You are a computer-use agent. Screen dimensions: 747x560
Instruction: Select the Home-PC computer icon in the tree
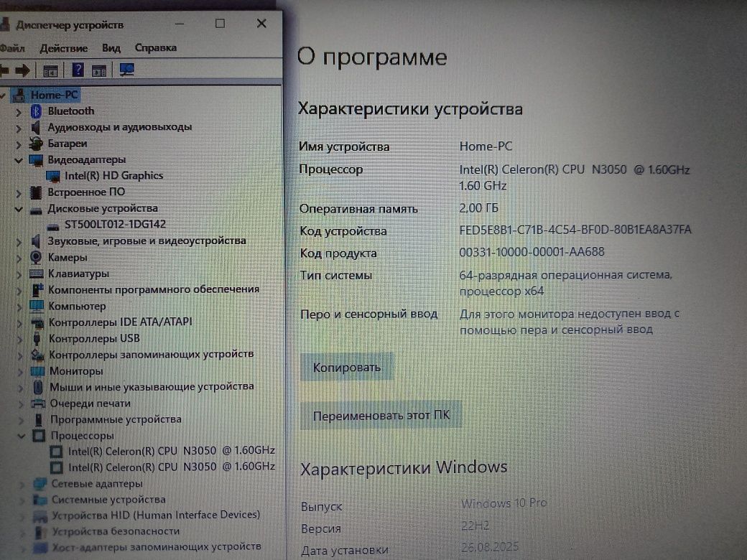[x=19, y=95]
